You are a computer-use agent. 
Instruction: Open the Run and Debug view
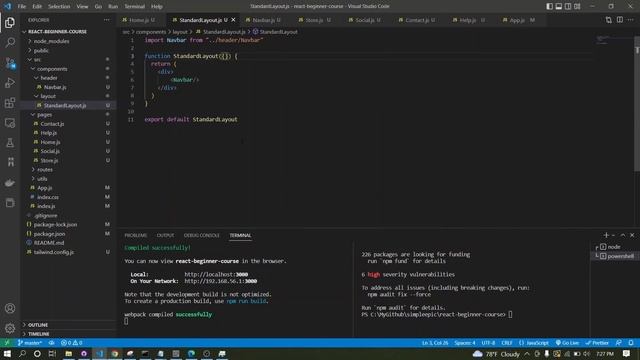tap(10, 83)
